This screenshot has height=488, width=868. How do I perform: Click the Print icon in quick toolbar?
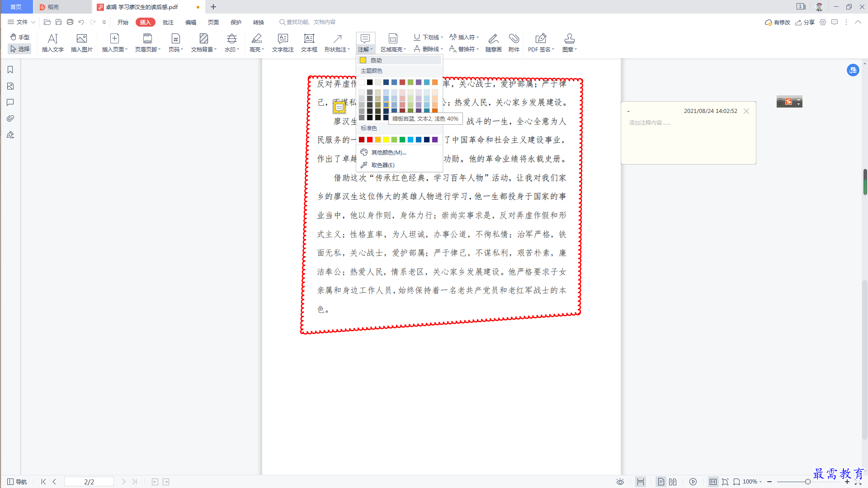click(x=70, y=22)
